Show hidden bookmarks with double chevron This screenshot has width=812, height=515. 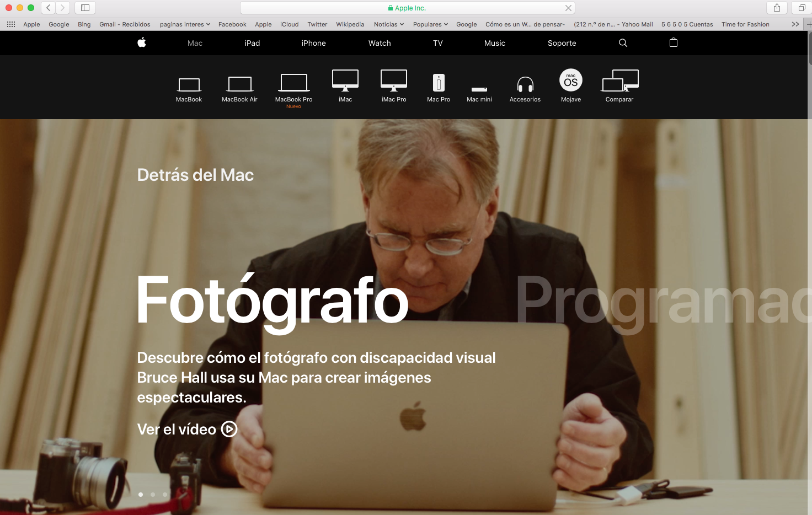(795, 24)
